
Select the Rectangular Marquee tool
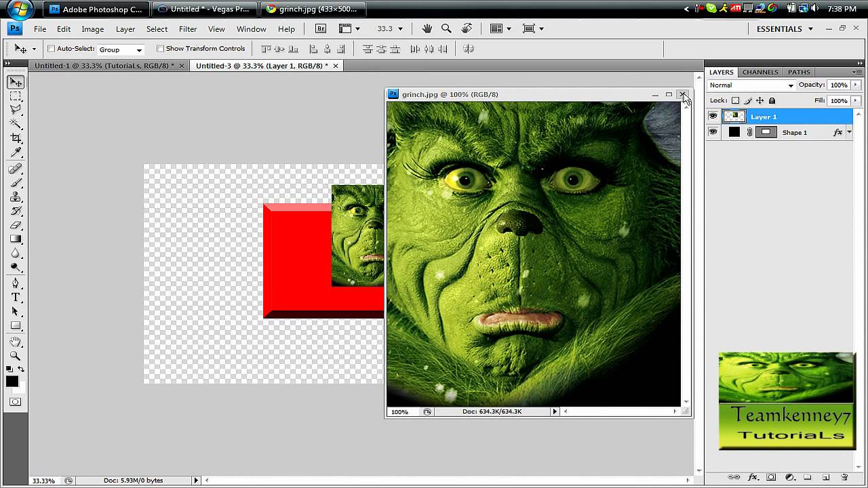(16, 96)
